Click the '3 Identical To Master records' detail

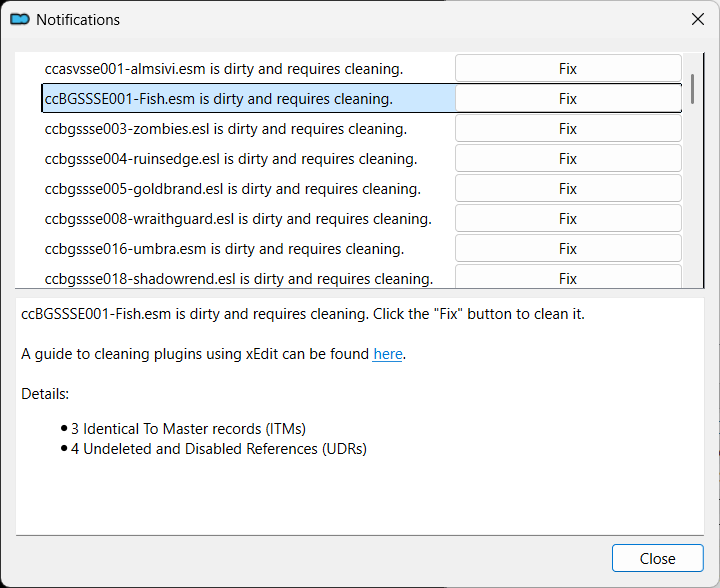point(188,429)
